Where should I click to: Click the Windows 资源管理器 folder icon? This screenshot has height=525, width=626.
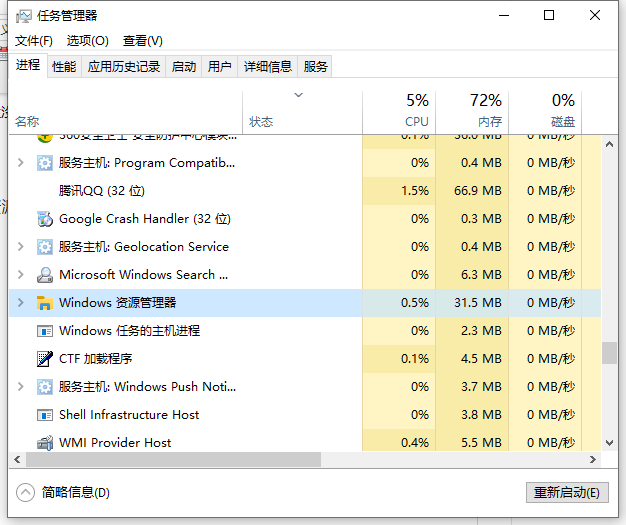44,303
